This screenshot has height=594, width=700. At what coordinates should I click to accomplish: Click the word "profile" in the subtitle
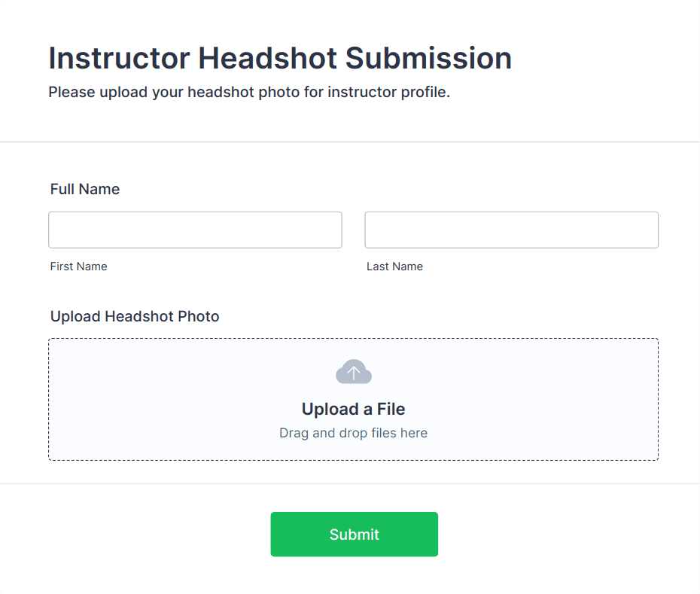point(425,93)
